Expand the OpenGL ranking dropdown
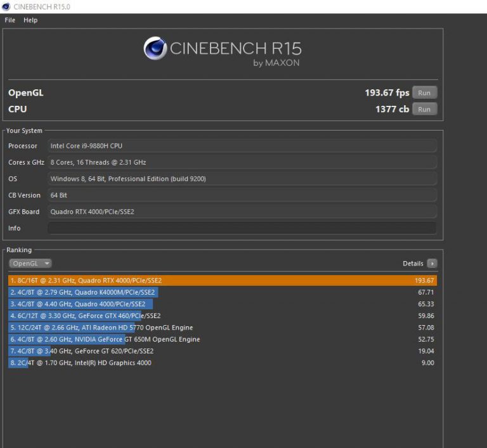 [30, 264]
